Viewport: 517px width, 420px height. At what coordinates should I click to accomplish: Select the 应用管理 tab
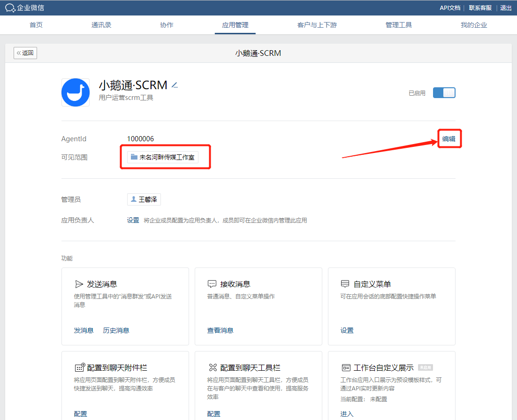[235, 25]
